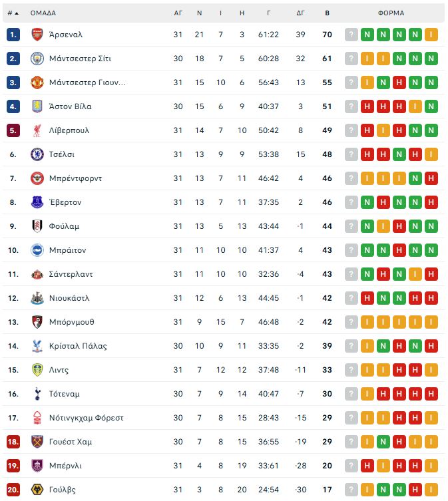This screenshot has height=501, width=448.
Task: Click Arsenal's orange draw form badge
Action: 431,35
